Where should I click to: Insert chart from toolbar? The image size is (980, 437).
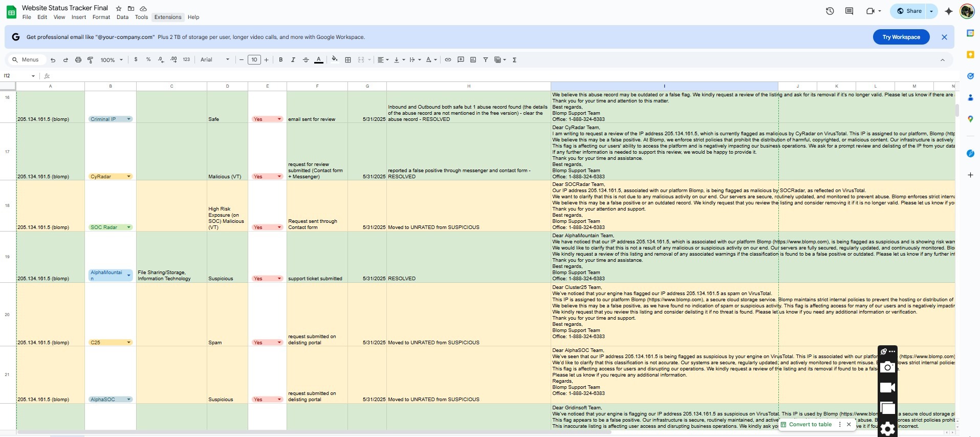pyautogui.click(x=473, y=60)
